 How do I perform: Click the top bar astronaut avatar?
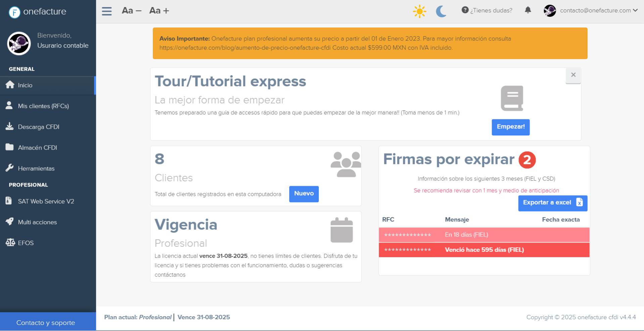coord(550,11)
